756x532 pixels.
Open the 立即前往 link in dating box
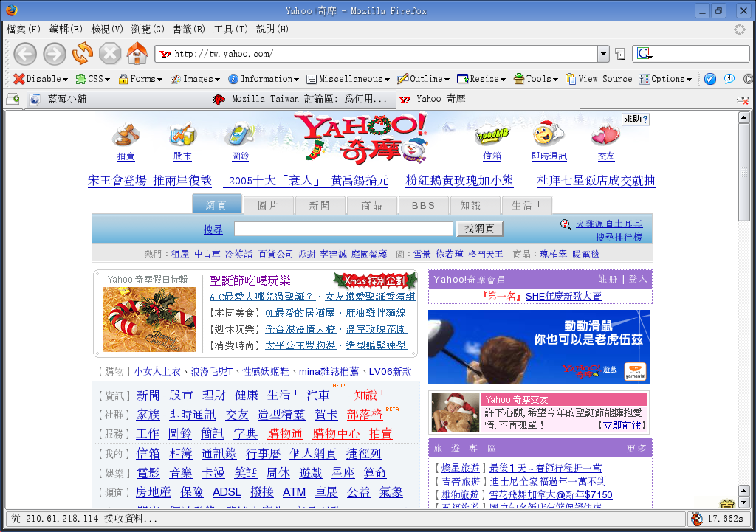click(622, 425)
